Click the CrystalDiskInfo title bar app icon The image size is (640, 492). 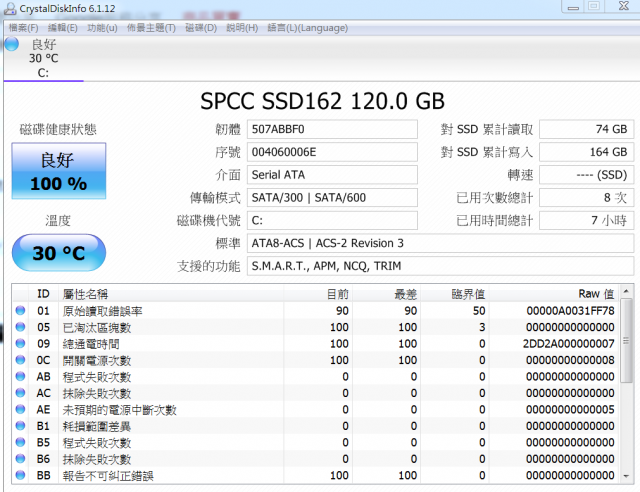point(9,9)
